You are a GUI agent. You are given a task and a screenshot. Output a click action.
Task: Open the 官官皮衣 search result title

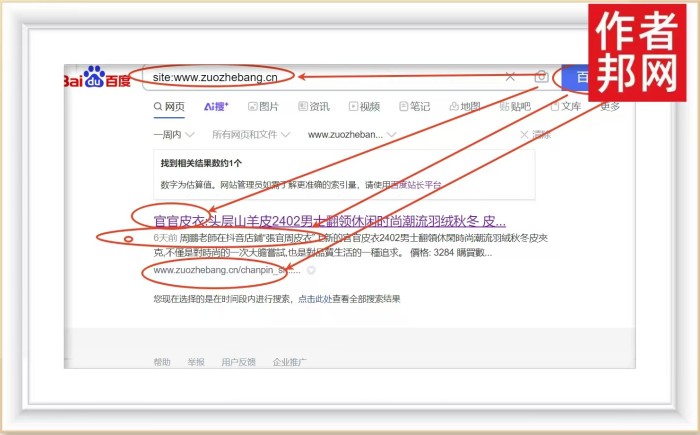tap(329, 221)
